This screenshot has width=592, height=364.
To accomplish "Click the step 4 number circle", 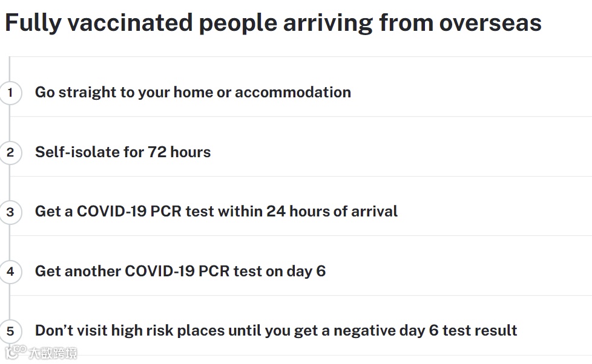I will (x=10, y=271).
